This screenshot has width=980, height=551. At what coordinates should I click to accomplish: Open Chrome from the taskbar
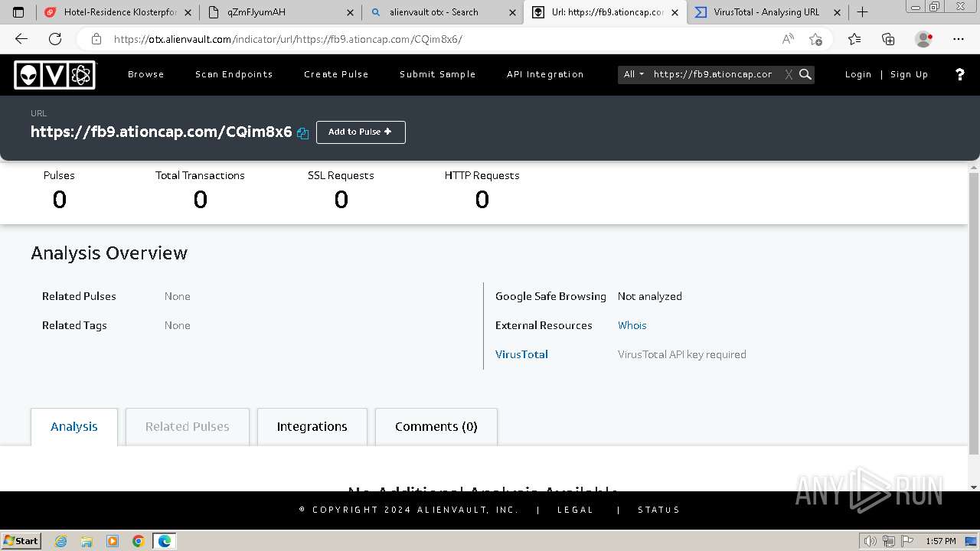[x=139, y=541]
